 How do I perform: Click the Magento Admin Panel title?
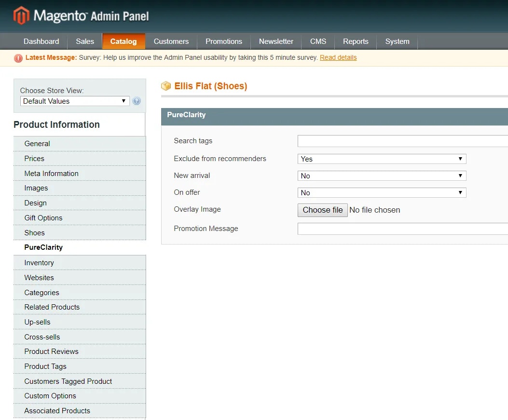point(91,15)
